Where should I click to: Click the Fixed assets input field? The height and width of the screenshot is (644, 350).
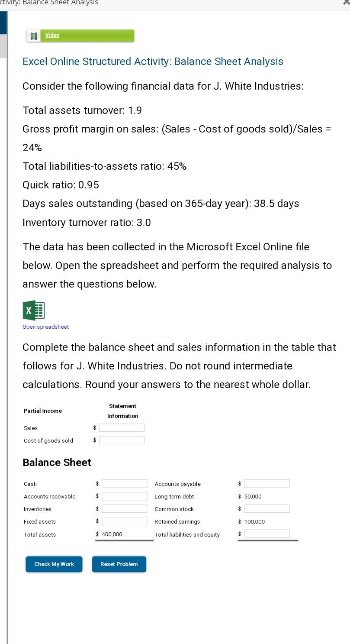click(x=125, y=521)
